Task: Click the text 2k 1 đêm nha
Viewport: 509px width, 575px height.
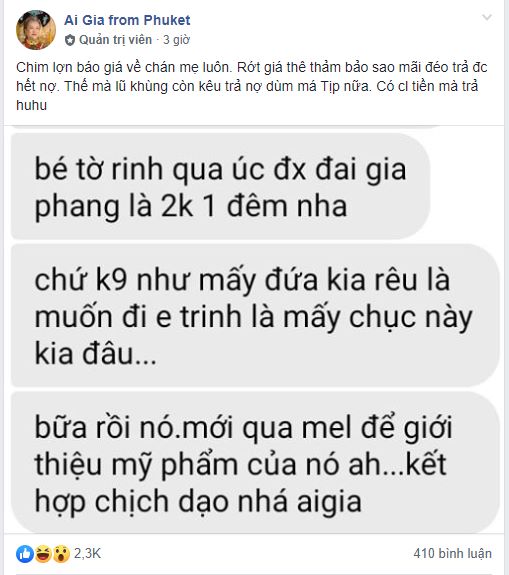Action: (x=254, y=206)
